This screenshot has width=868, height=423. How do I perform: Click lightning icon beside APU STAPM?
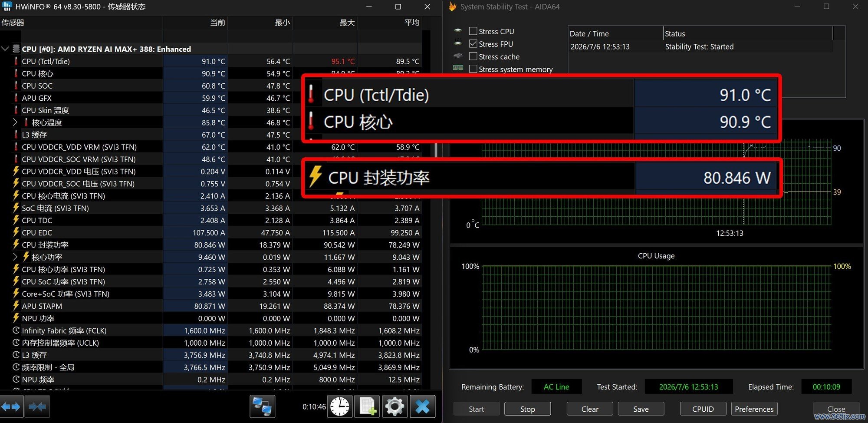[x=16, y=306]
